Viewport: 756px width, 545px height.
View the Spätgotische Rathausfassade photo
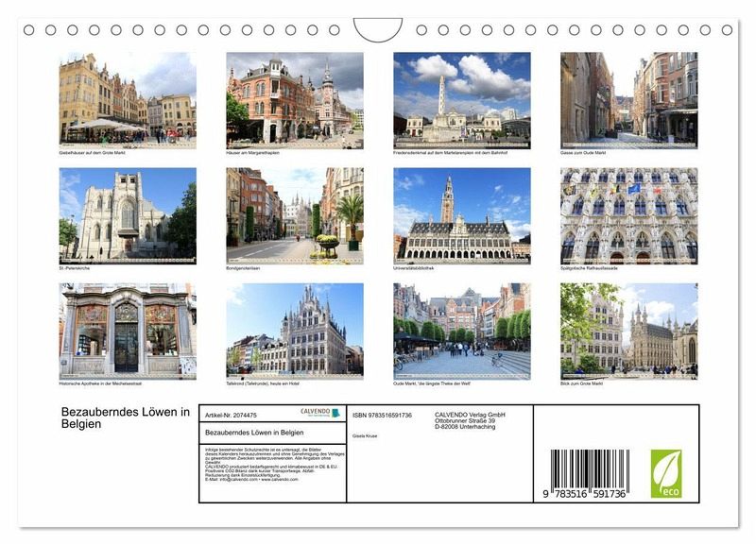628,213
